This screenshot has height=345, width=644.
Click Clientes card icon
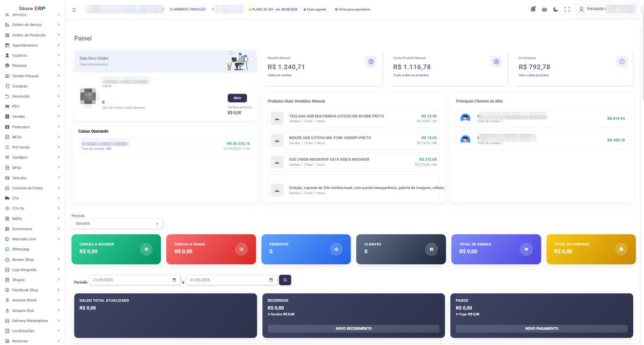[x=431, y=249]
